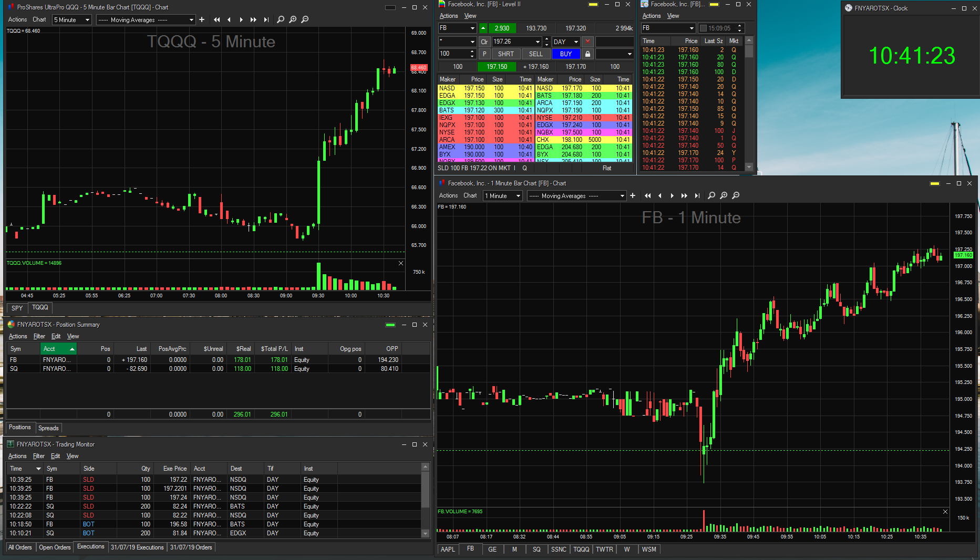Step back one bar in TQQQ chart
980x560 pixels.
coord(229,19)
